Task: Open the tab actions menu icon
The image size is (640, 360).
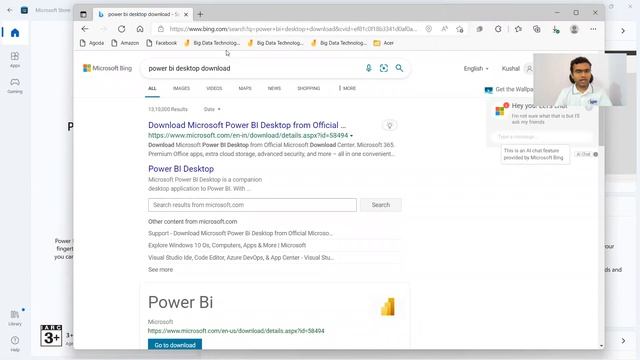Action: 83,14
